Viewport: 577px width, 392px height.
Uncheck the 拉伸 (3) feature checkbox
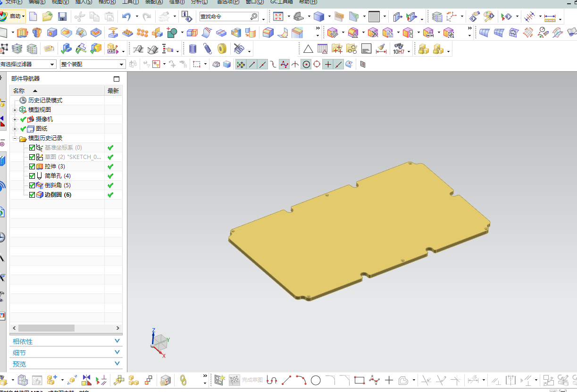[32, 167]
